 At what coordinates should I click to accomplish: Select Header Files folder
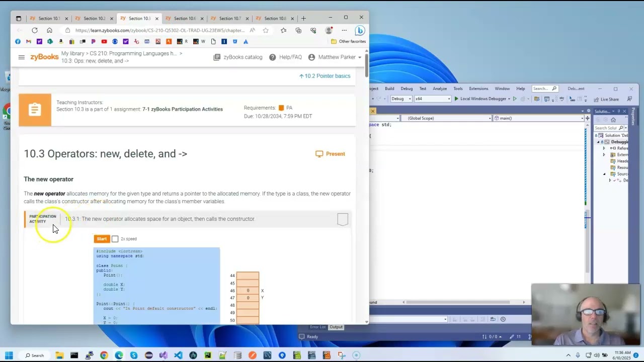point(620,161)
